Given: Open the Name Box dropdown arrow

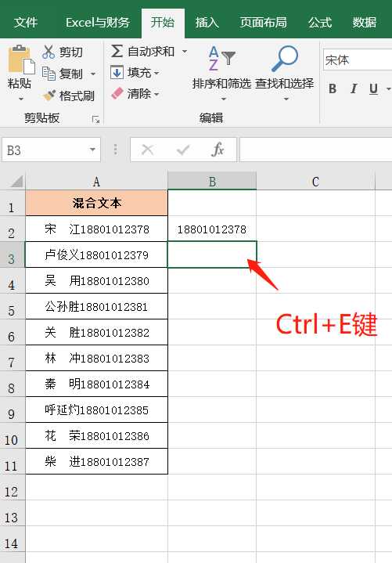Looking at the screenshot, I should (x=92, y=150).
